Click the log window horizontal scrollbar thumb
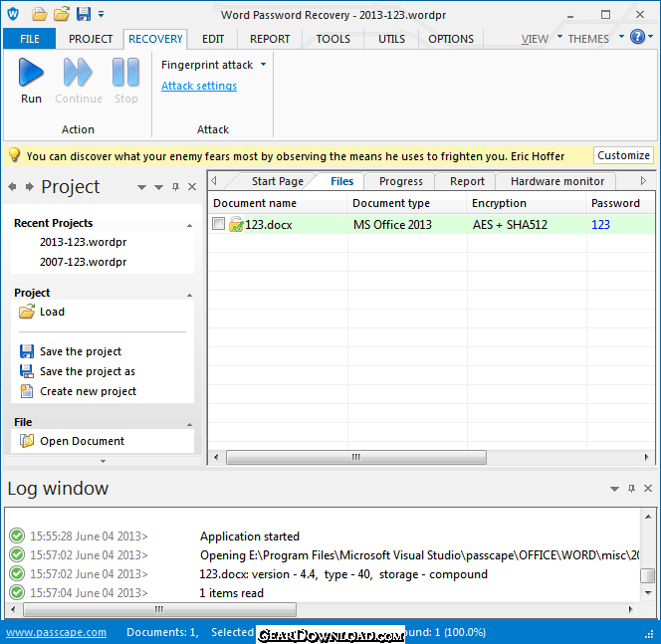The height and width of the screenshot is (644, 661). 159,609
